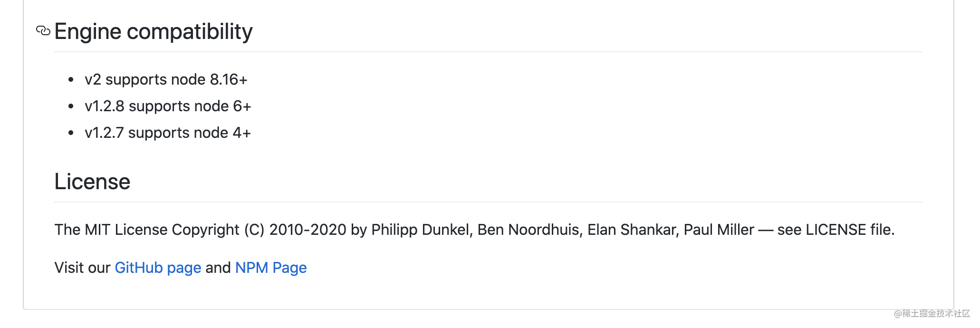Click the "v1.2.7 supports node 4+" list item
The image size is (980, 328).
coord(167,133)
